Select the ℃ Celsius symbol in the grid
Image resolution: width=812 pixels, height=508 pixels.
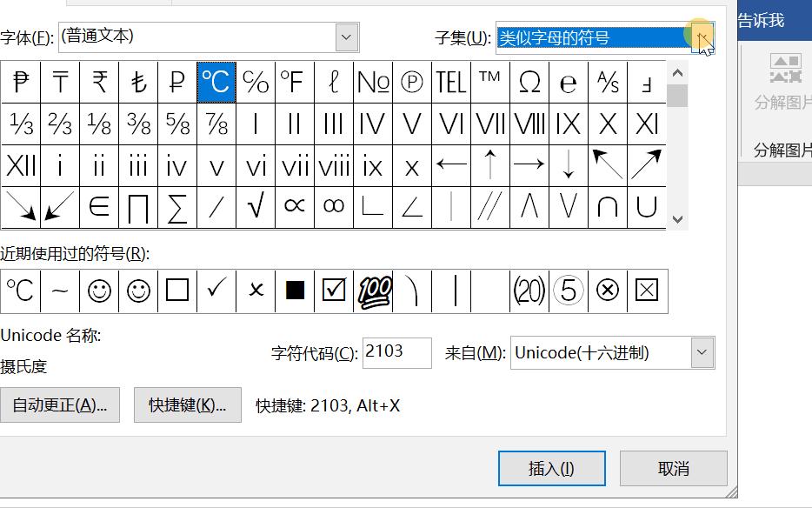[216, 82]
